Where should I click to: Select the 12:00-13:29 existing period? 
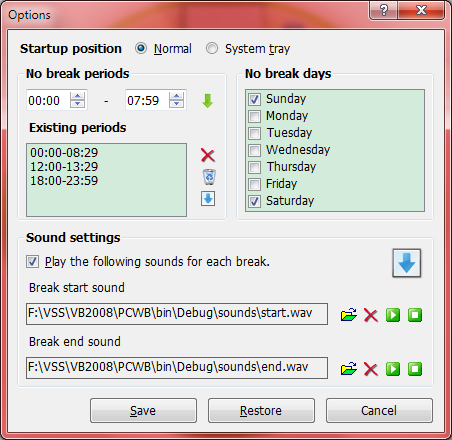click(64, 166)
